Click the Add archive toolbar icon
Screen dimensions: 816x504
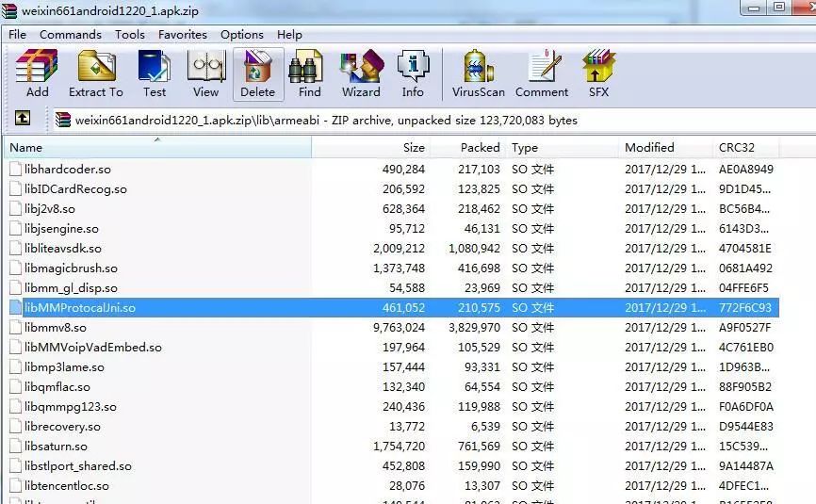pos(38,73)
